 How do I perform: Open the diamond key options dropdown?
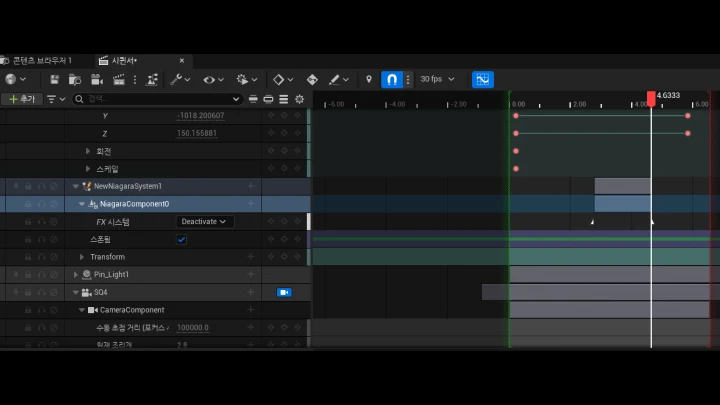[x=283, y=79]
